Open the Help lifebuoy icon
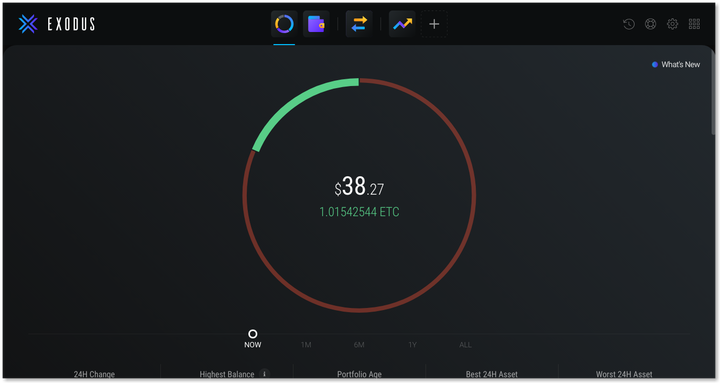 click(x=651, y=24)
